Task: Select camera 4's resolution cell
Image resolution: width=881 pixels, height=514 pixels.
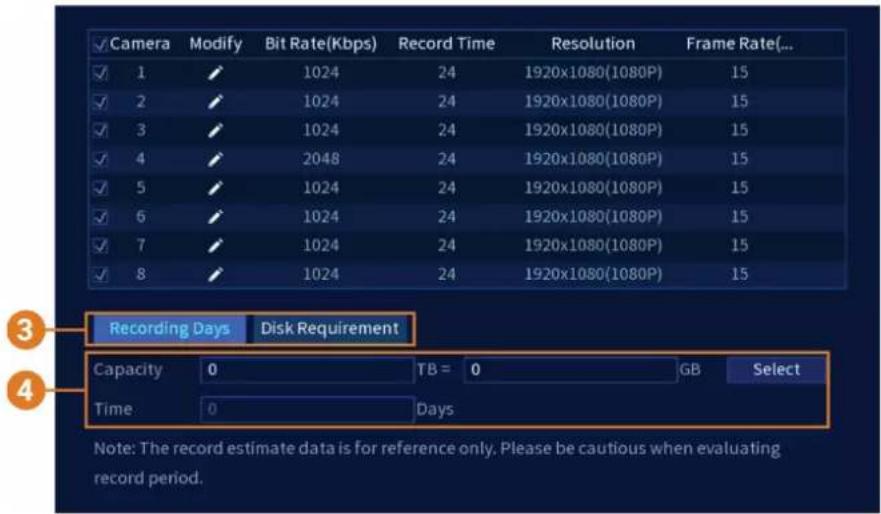Action: [593, 159]
